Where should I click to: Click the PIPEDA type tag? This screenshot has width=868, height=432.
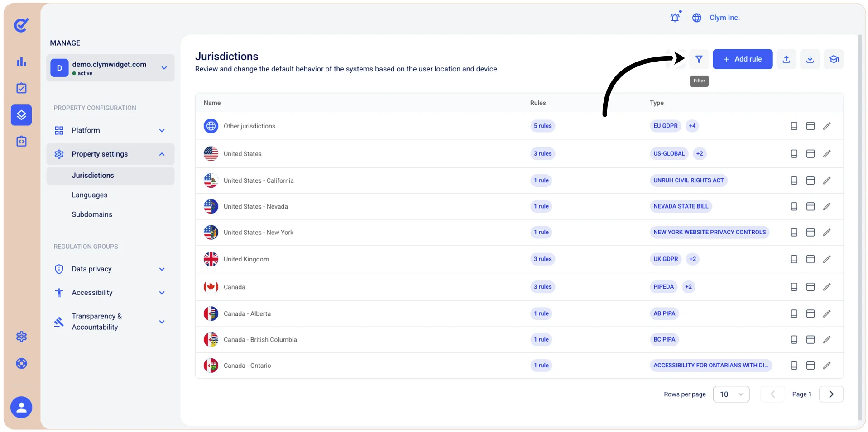(663, 287)
